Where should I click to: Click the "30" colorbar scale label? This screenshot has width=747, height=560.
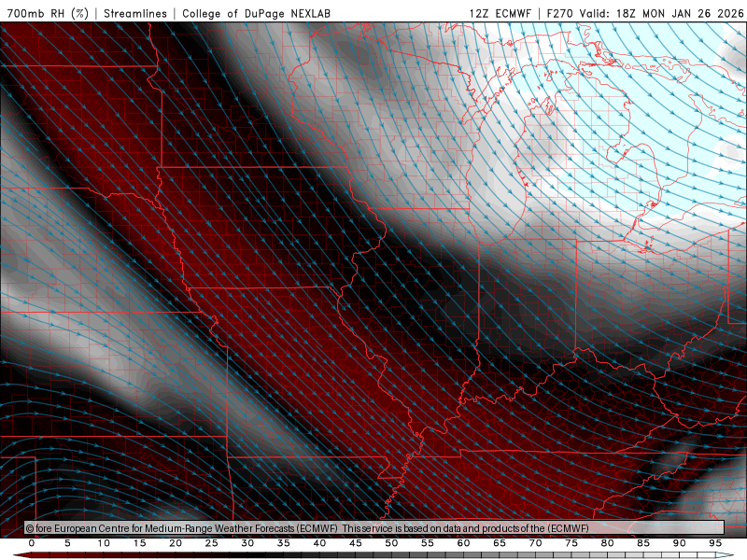pos(247,543)
